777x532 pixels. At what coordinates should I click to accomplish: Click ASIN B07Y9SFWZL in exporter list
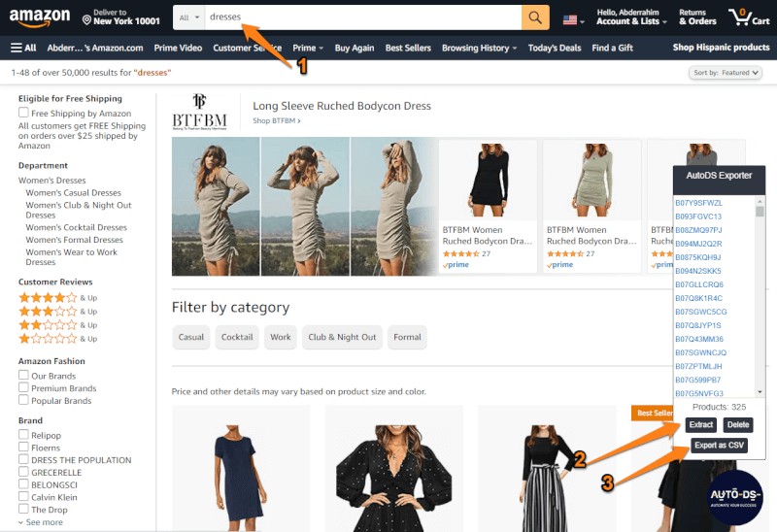(698, 203)
